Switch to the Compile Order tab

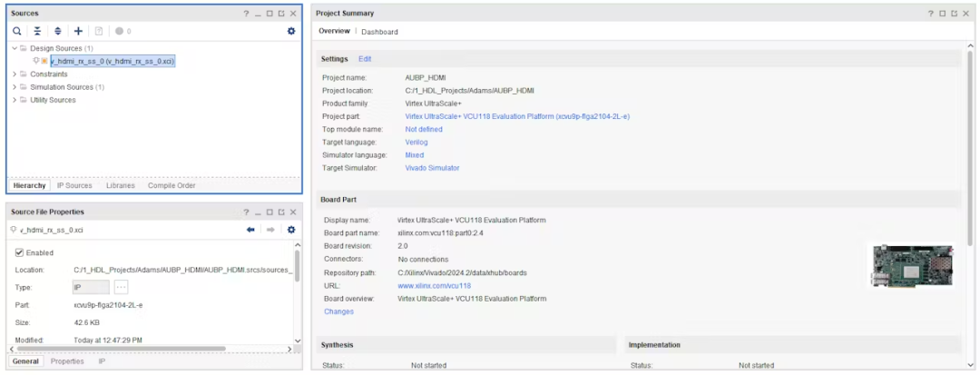pyautogui.click(x=172, y=185)
